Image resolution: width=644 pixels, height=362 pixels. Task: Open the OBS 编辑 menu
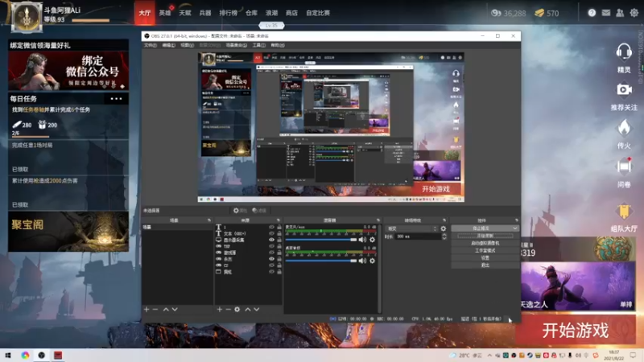(168, 45)
